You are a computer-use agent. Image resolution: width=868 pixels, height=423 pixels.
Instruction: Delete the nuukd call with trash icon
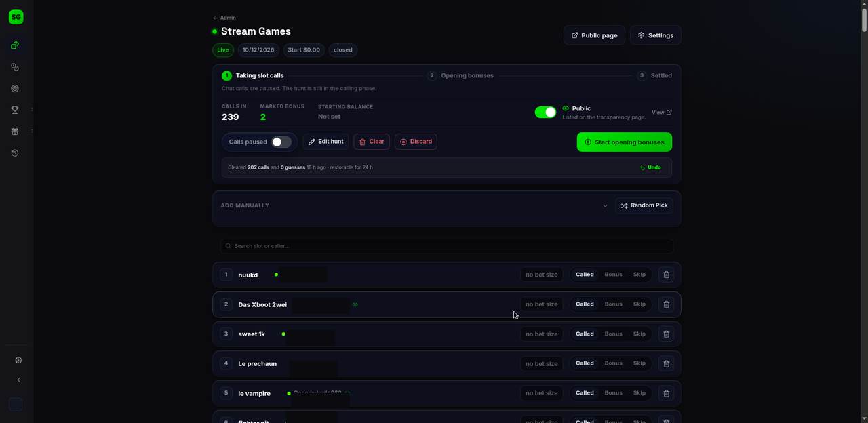(666, 275)
